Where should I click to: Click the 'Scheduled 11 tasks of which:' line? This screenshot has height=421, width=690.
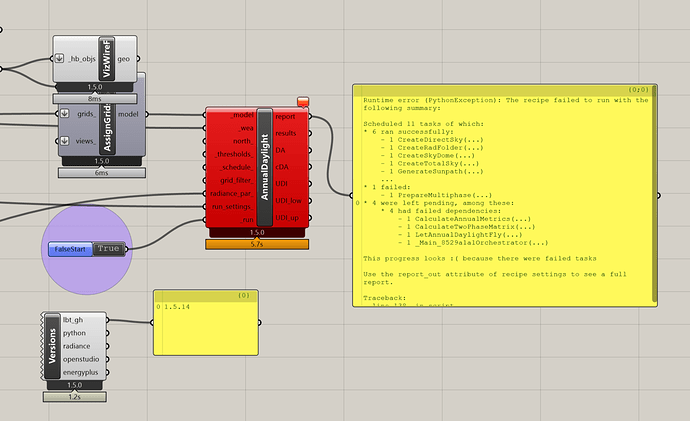click(423, 124)
